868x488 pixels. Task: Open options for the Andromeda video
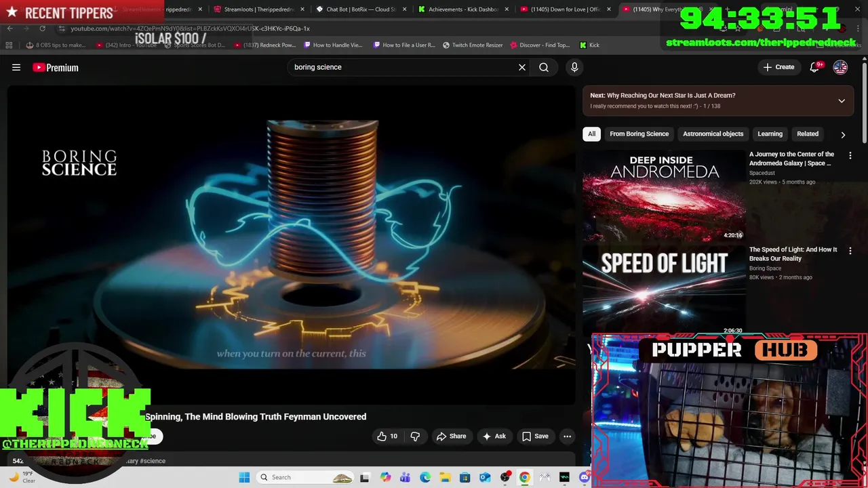tap(850, 155)
